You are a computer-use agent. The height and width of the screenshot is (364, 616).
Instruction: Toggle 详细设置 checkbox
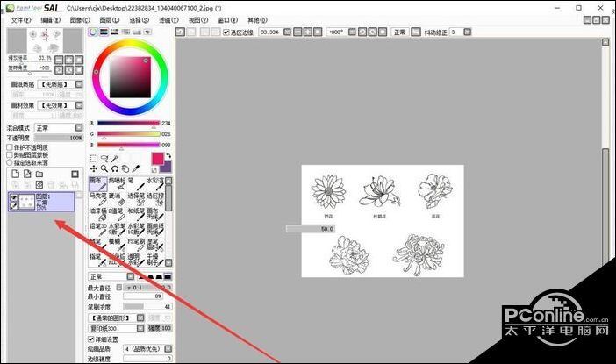[90, 339]
